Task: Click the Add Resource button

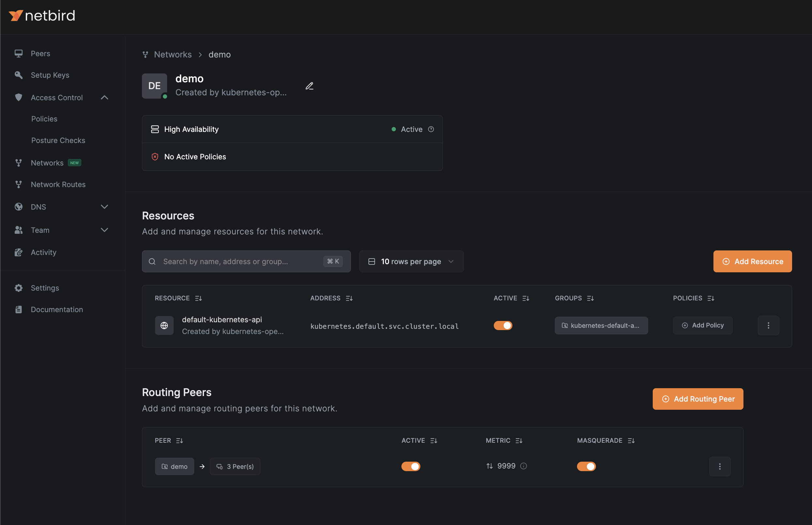Action: 752,262
